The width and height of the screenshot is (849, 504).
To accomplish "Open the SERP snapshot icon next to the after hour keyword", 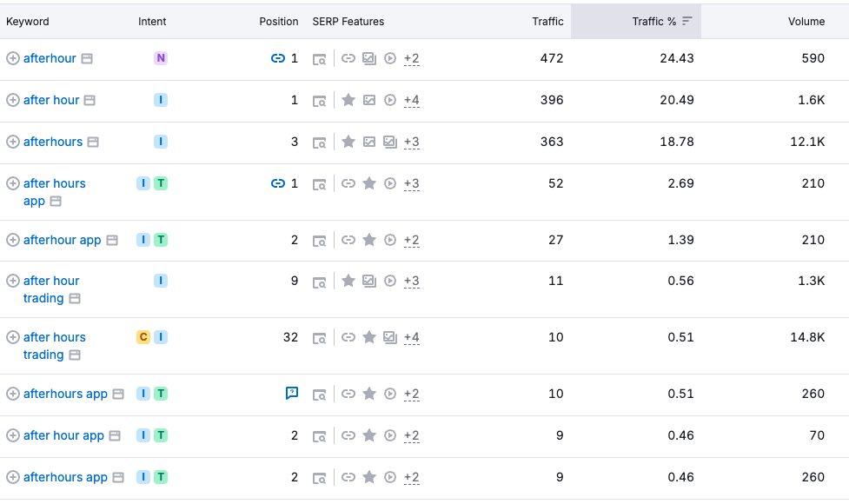I will (x=90, y=100).
